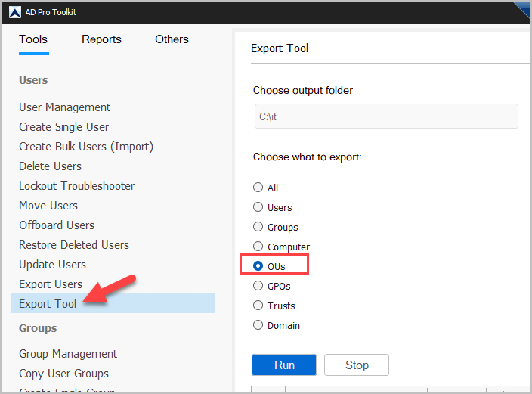Image resolution: width=532 pixels, height=394 pixels.
Task: Select the Tools tab
Action: point(33,39)
